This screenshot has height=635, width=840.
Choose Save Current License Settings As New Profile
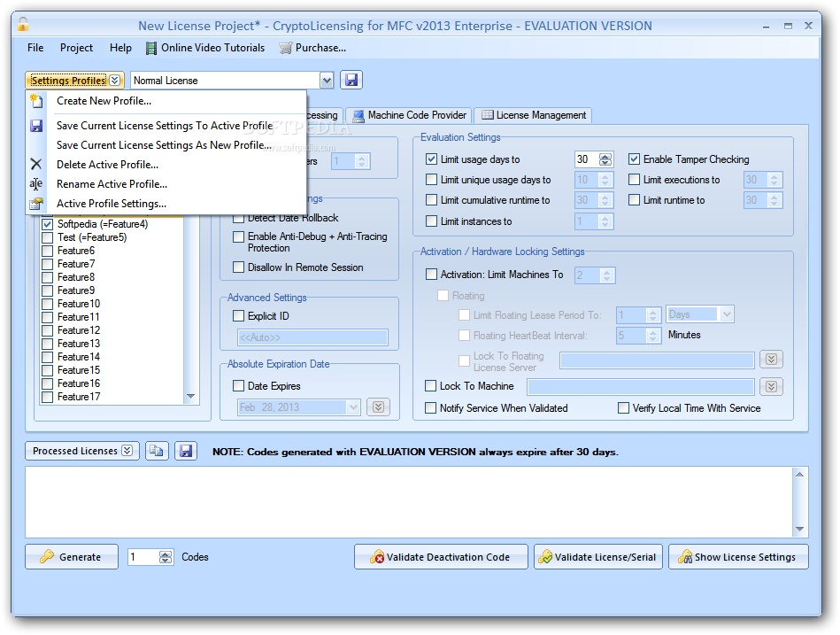[x=166, y=145]
